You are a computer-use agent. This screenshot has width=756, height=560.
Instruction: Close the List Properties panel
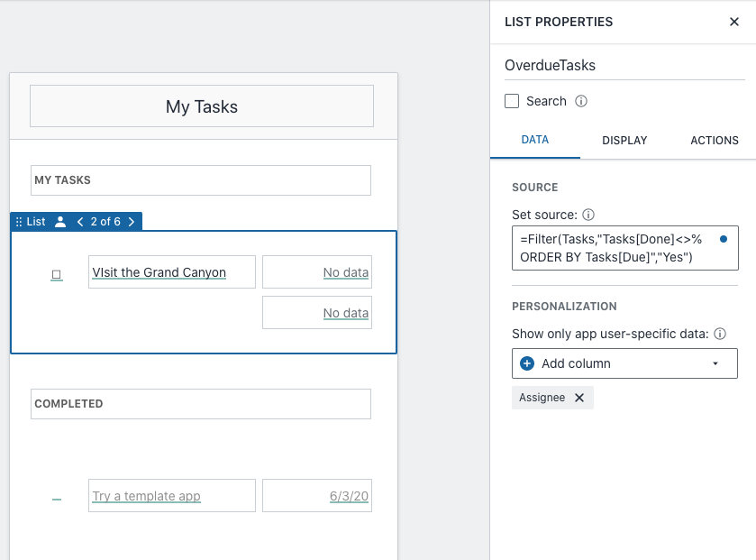(x=733, y=22)
